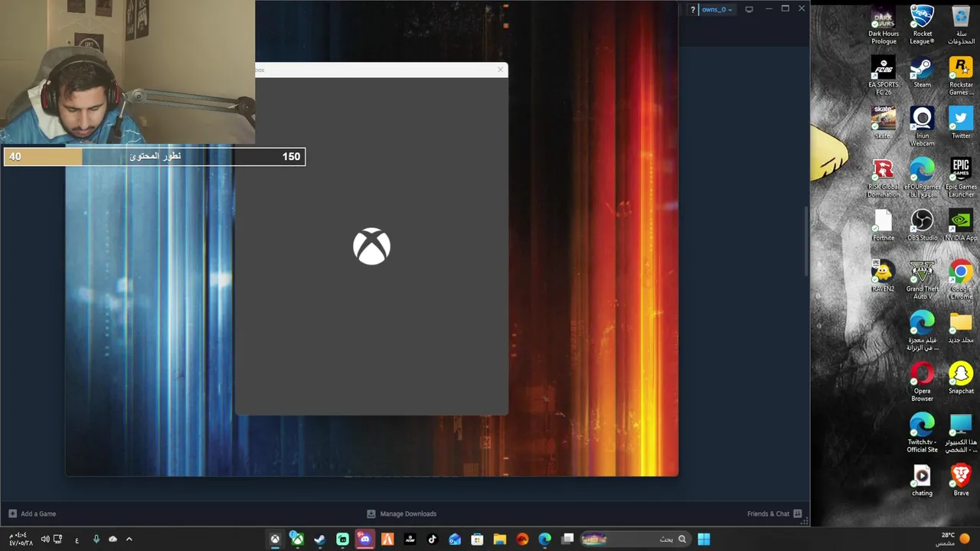Open Dark Hours Prologue desktop shortcut
This screenshot has width=980, height=551.
(883, 25)
